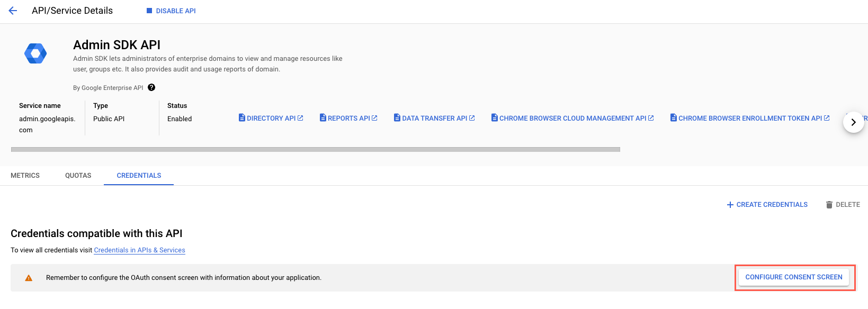Open Chrome Browser Enrollment Token API link
The width and height of the screenshot is (868, 309).
click(x=750, y=118)
